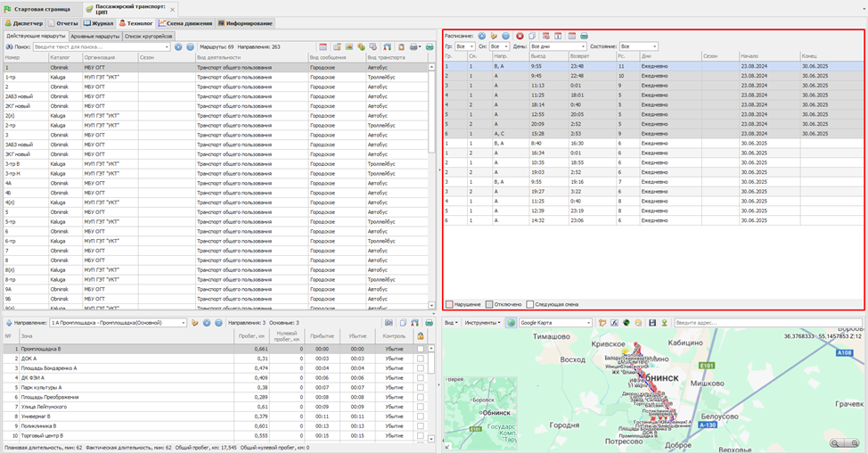Toggle the Нарушение legend checkbox
The image size is (868, 454).
click(x=449, y=304)
